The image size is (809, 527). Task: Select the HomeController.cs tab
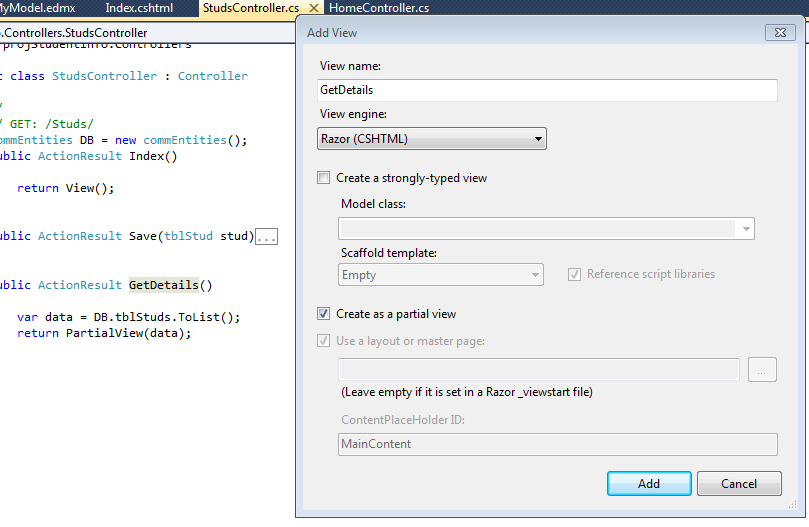379,8
